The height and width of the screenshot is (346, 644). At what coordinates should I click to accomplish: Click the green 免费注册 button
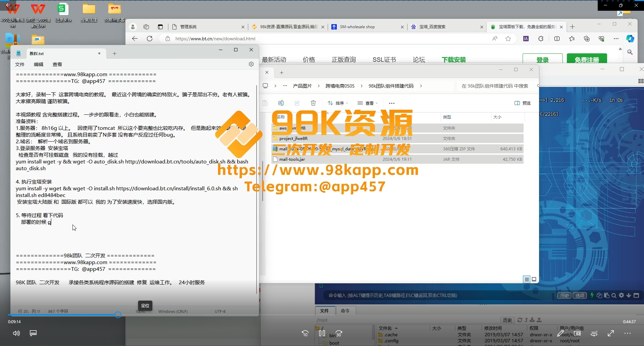(x=587, y=59)
